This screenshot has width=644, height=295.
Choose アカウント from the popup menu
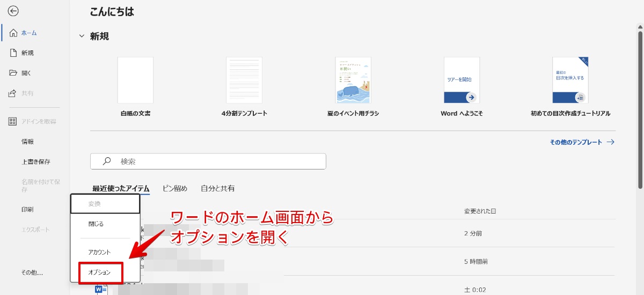[x=100, y=252]
